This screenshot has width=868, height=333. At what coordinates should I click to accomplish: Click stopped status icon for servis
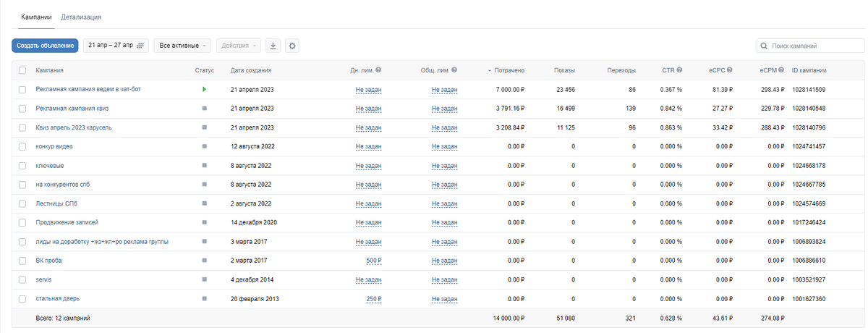205,279
